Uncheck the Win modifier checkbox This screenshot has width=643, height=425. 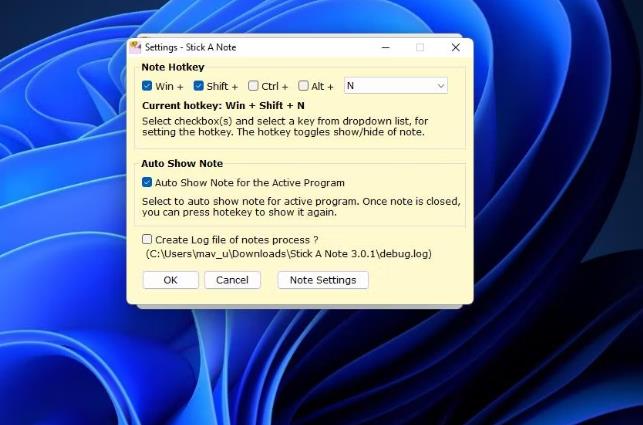point(147,86)
